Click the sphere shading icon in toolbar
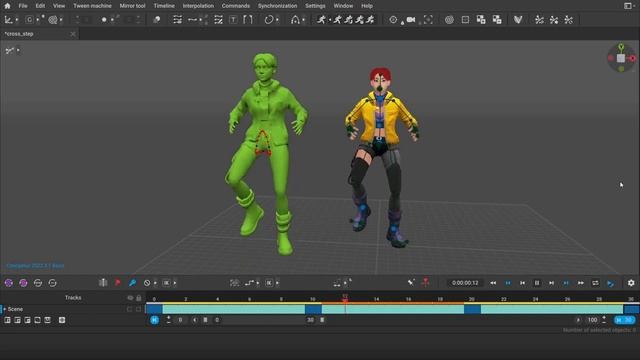640x360 pixels. pos(157,20)
